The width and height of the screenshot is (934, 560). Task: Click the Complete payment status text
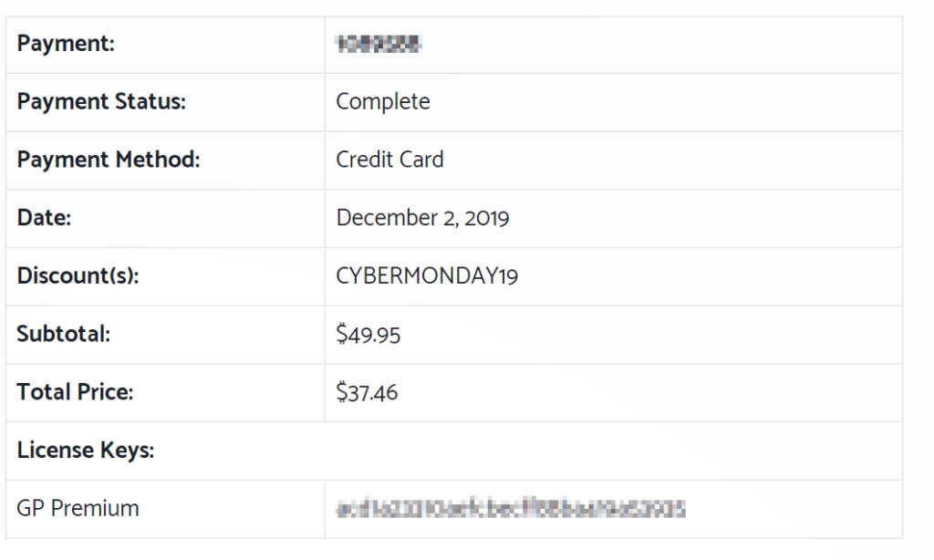tap(383, 102)
